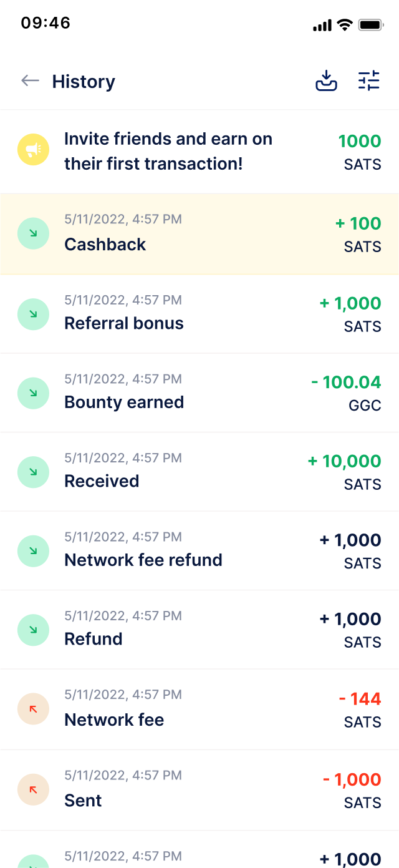Tap the Bounty earned arrow icon
The height and width of the screenshot is (868, 399).
33,393
